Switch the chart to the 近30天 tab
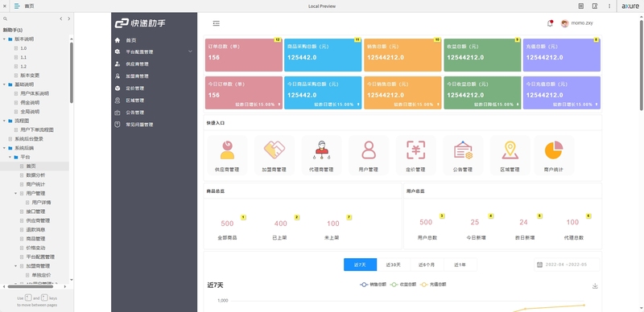Screen dimensions: 644x312 pyautogui.click(x=394, y=265)
